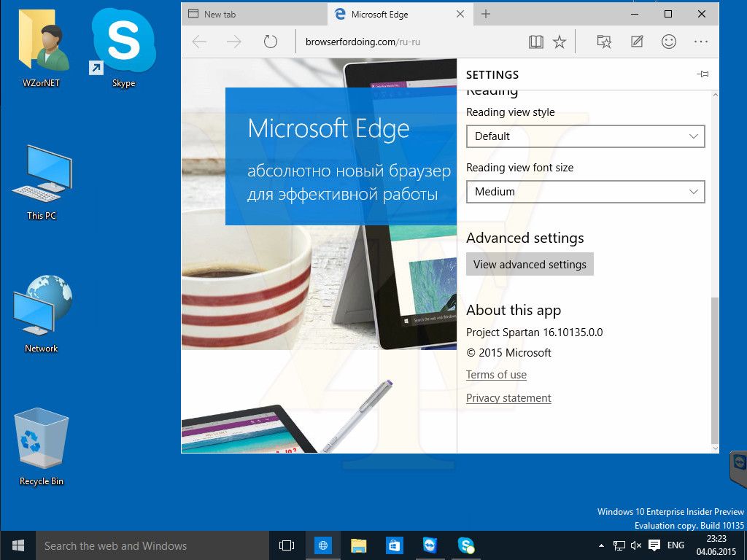The width and height of the screenshot is (747, 560).
Task: Open Task View in taskbar
Action: 286,545
